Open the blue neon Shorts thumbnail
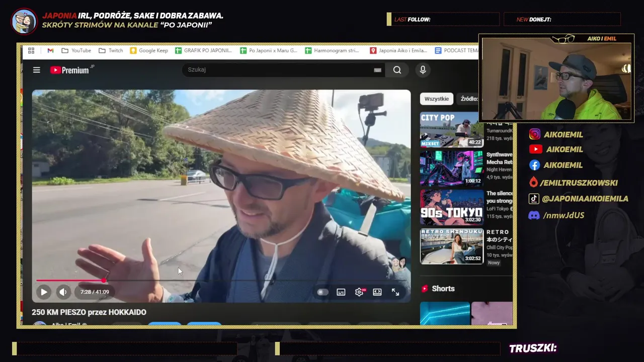The width and height of the screenshot is (644, 362). (445, 313)
